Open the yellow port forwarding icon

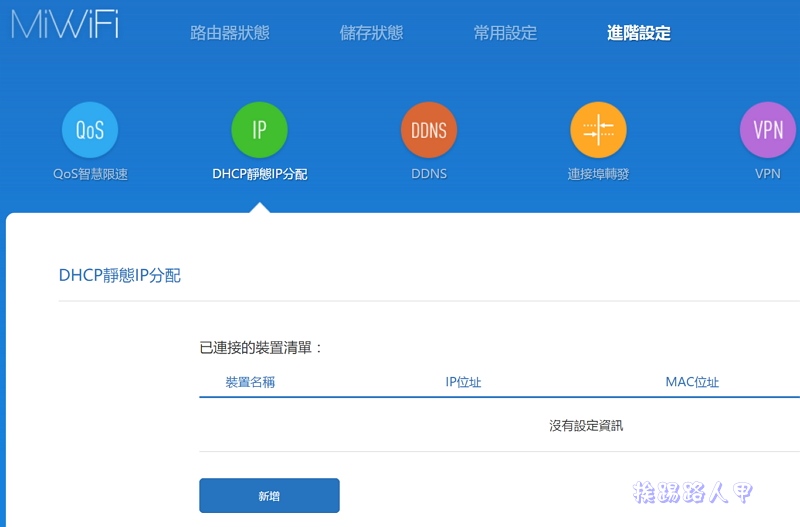[598, 130]
